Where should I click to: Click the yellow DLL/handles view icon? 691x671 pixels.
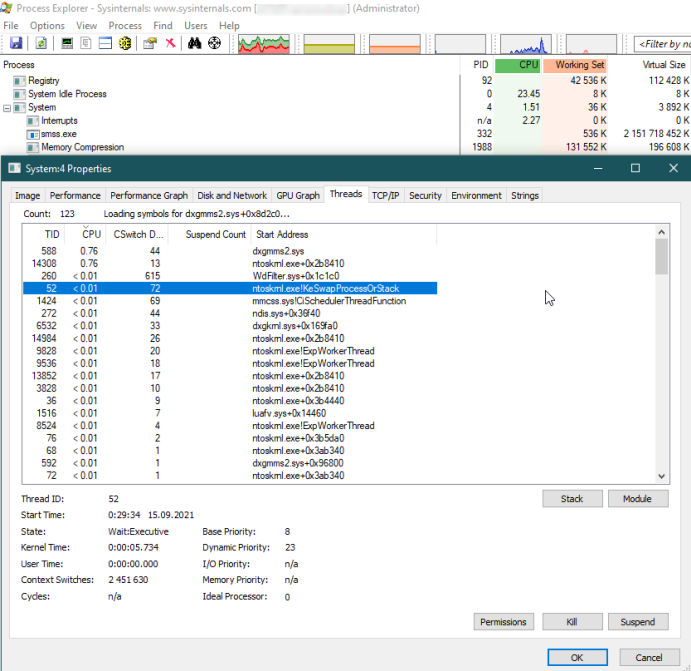(125, 43)
